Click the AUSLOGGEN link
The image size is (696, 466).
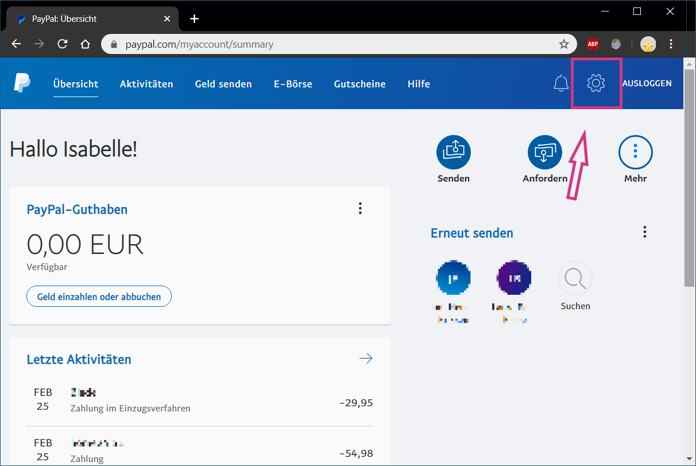pos(647,83)
